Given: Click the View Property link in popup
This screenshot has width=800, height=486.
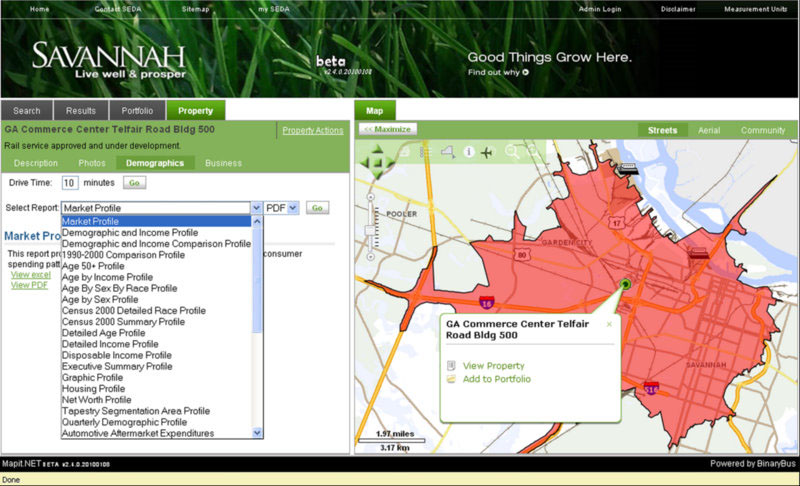Looking at the screenshot, I should [493, 366].
